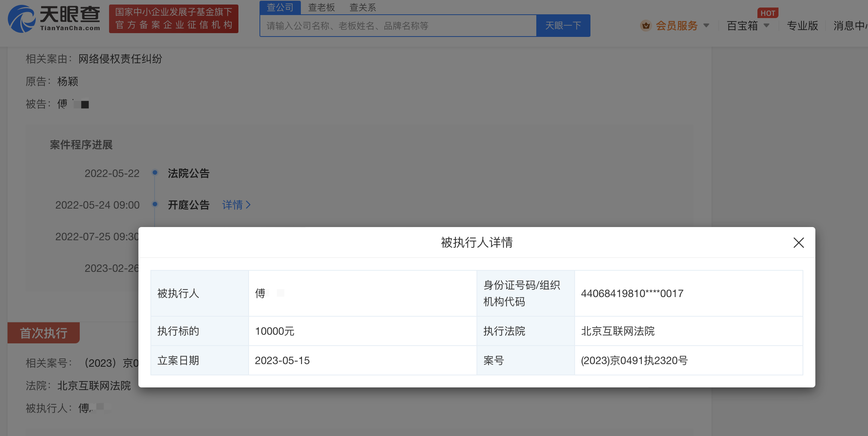This screenshot has height=436, width=868.
Task: Open 专业版 link
Action: tap(803, 26)
